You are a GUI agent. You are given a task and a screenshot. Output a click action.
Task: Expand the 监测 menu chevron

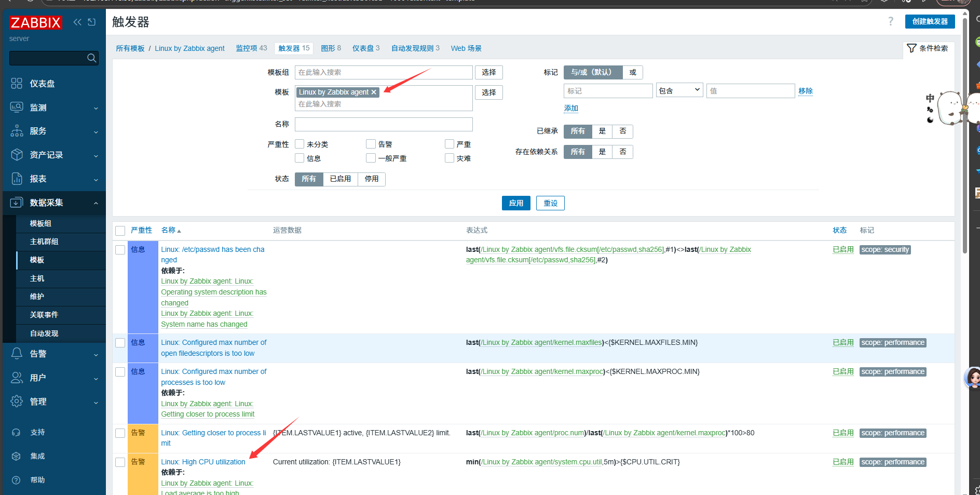tap(96, 108)
